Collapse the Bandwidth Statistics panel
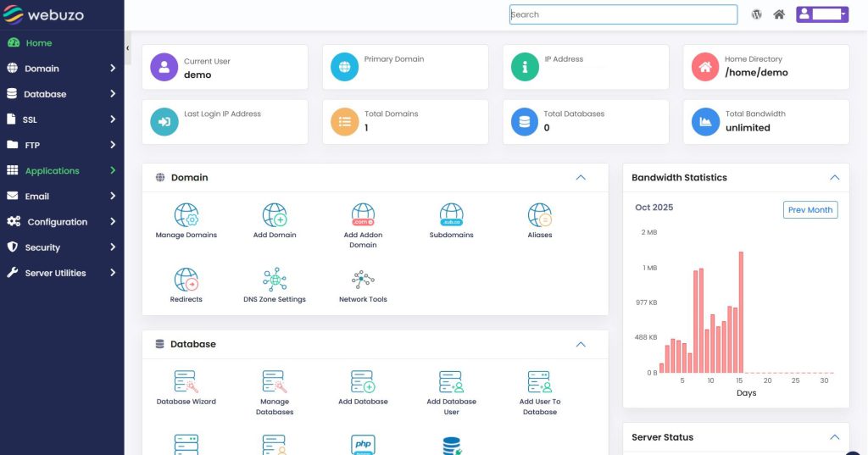Image resolution: width=868 pixels, height=455 pixels. coord(834,178)
